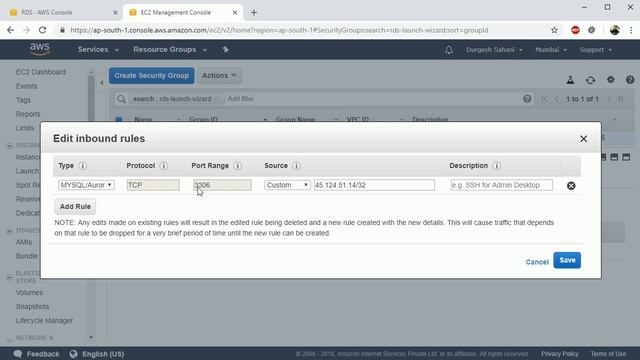Click the browser address bar
Screen dimensions: 640x360
point(302,30)
